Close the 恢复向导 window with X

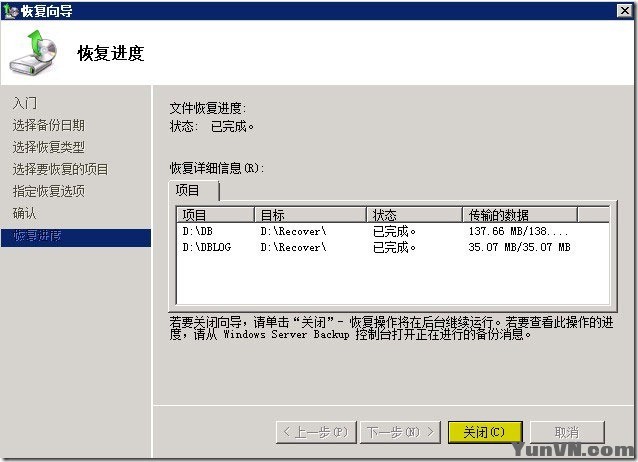coord(625,10)
